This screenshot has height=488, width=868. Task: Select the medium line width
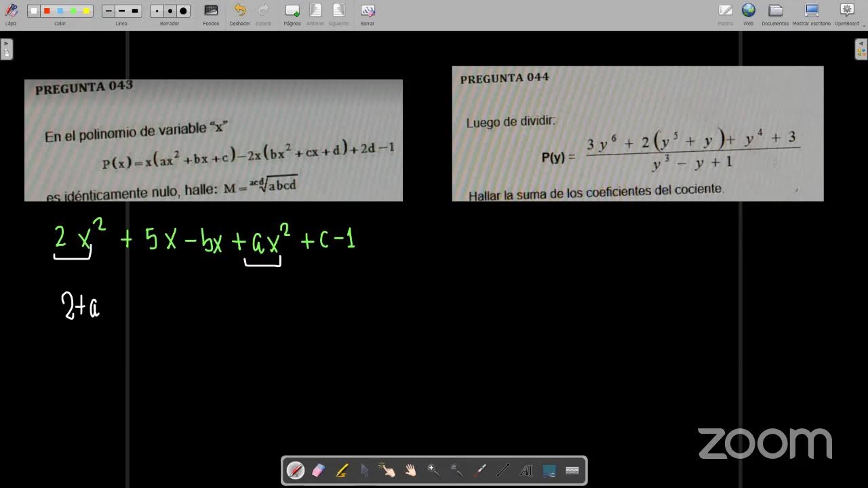[x=122, y=11]
